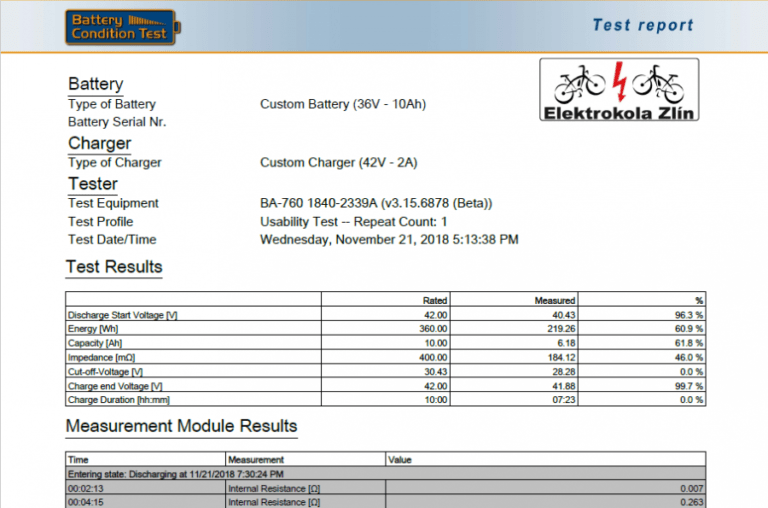Select the Charge end Voltage [V] row label
Screen dimensions: 768x508
click(115, 386)
